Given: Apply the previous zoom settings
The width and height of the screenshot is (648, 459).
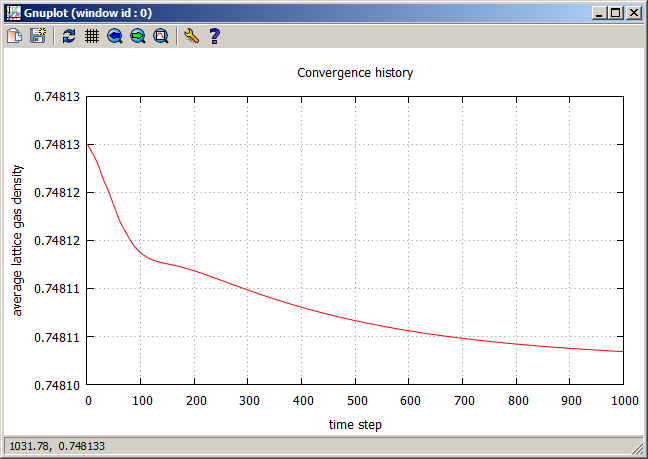Looking at the screenshot, I should tap(114, 36).
